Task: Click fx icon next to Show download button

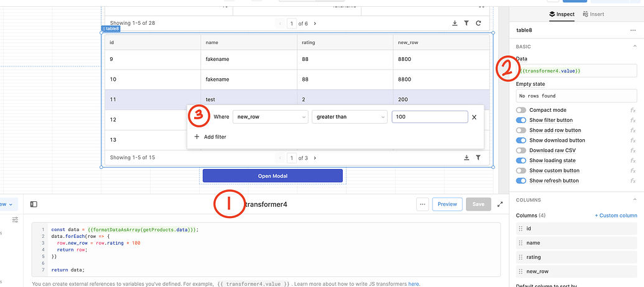Action: [633, 140]
